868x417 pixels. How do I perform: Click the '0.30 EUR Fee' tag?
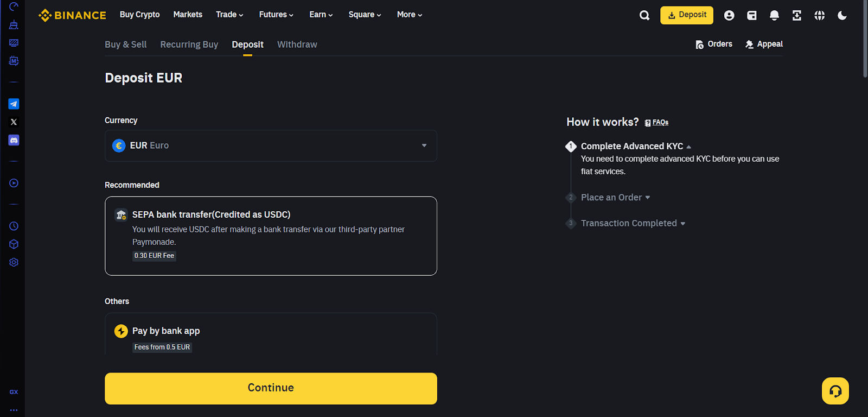tap(154, 256)
